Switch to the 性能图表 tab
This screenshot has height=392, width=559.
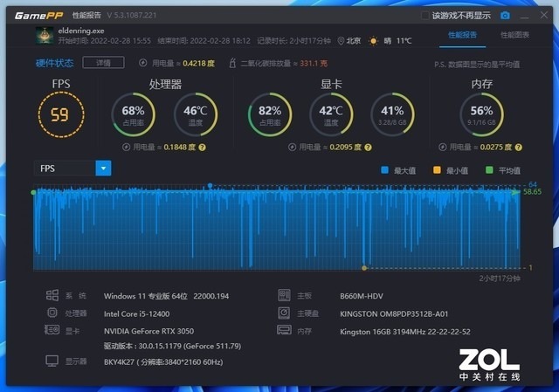click(x=514, y=35)
